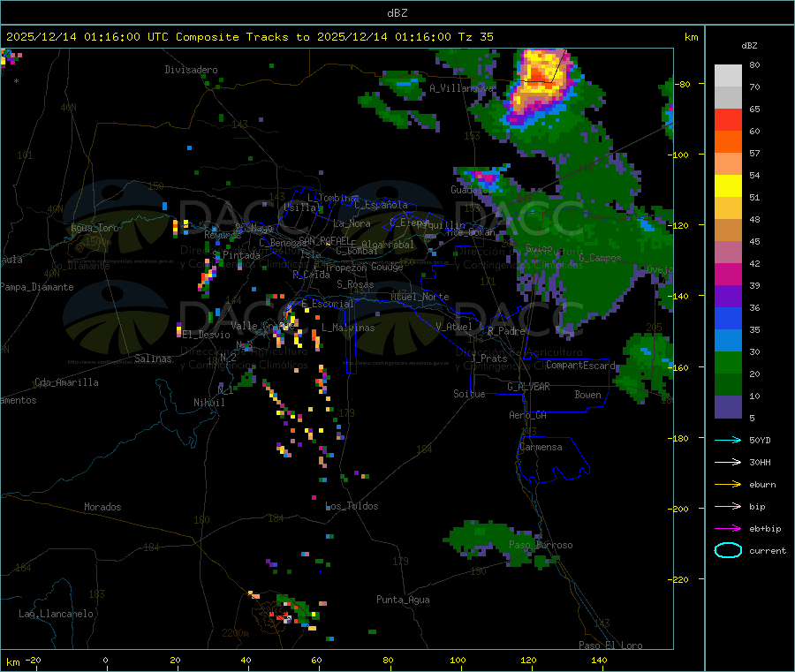Click the 'Paso_El_Loro' map label
Image resolution: width=795 pixels, height=672 pixels.
coord(610,646)
